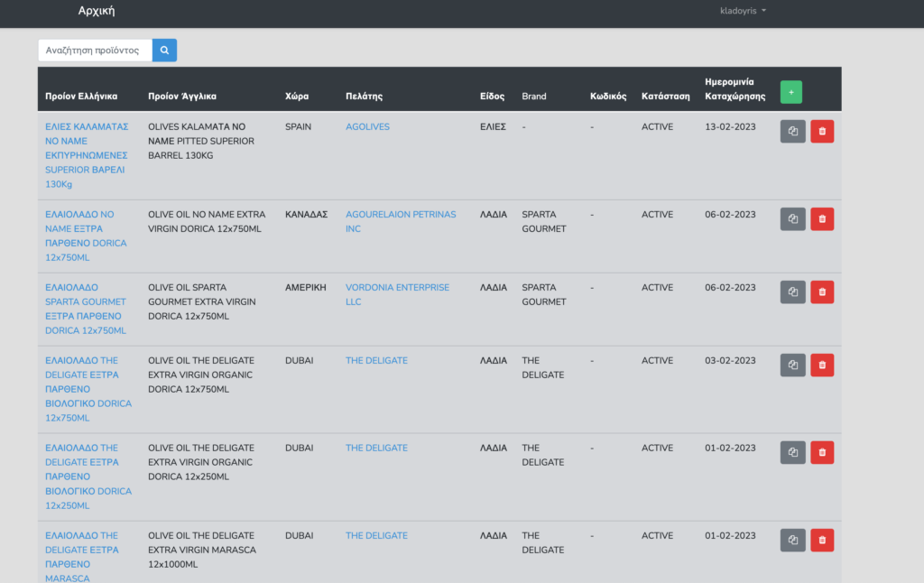Image resolution: width=924 pixels, height=583 pixels.
Task: Click the Χώρα column header
Action: 296,96
